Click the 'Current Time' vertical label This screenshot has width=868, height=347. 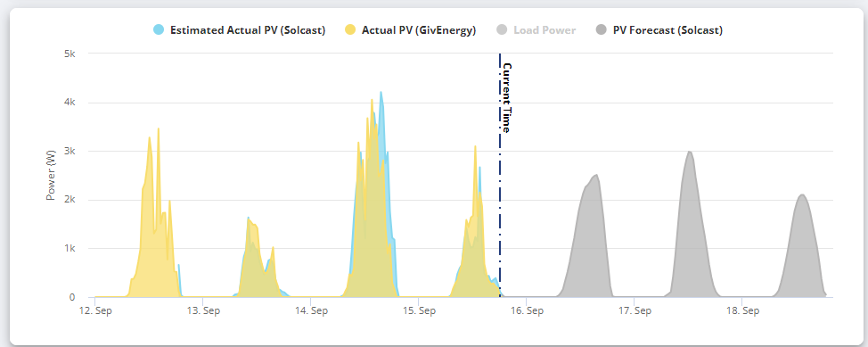[506, 97]
